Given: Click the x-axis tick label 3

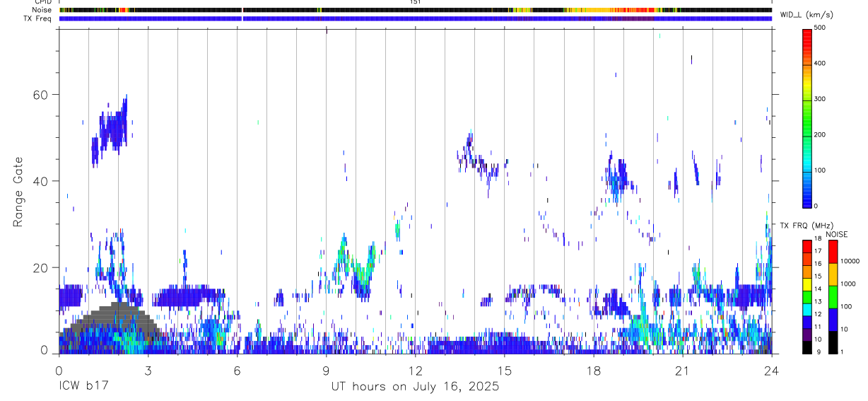Looking at the screenshot, I should point(148,370).
